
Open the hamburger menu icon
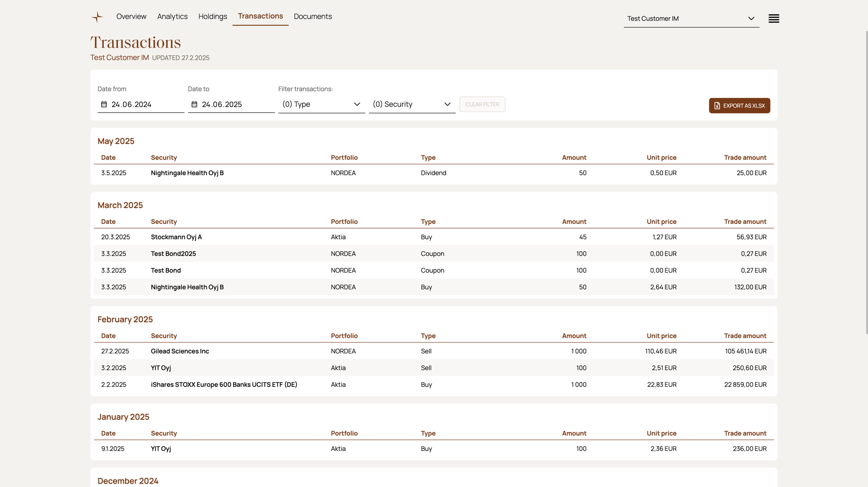pos(773,18)
